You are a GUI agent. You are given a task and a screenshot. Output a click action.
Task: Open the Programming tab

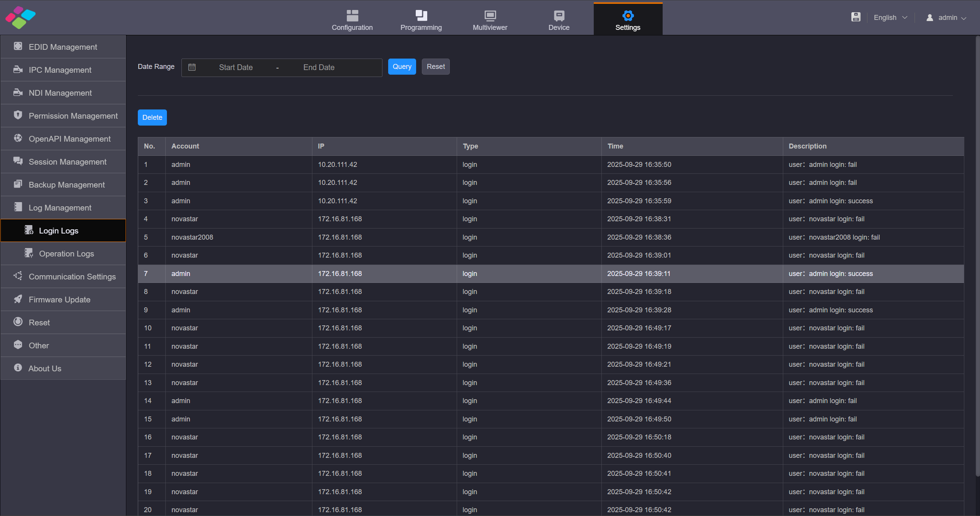click(x=421, y=19)
